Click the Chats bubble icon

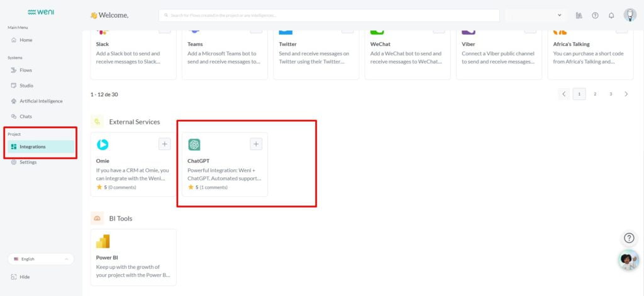[x=14, y=117]
